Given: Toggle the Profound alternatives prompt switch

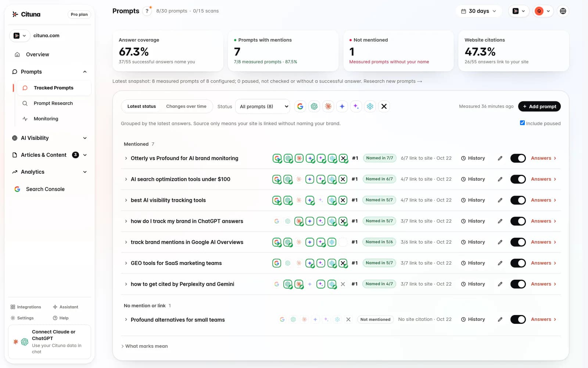Looking at the screenshot, I should click(x=518, y=319).
